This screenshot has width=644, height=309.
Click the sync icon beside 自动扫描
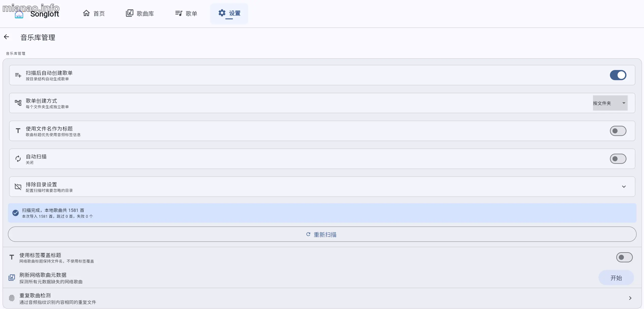click(x=18, y=159)
